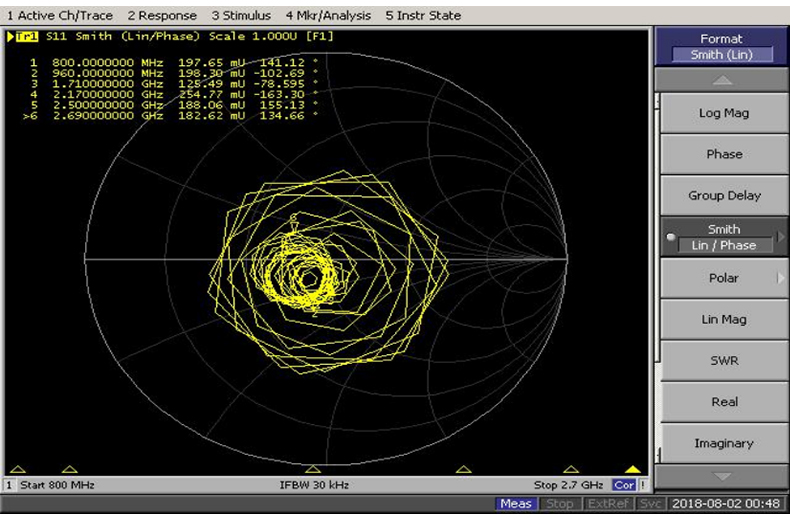The height and width of the screenshot is (528, 790).
Task: Select marker 1 triangle at bottom left
Action: 16,469
